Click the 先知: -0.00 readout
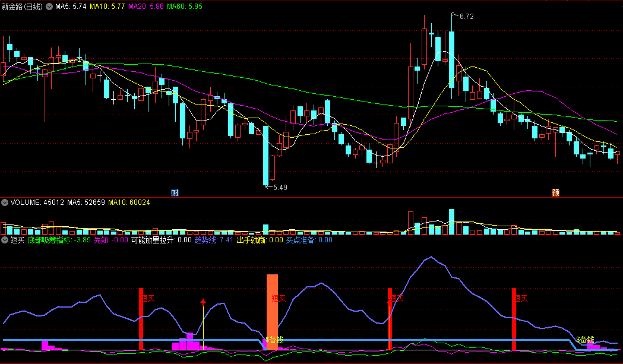The width and height of the screenshot is (623, 364). (x=111, y=240)
